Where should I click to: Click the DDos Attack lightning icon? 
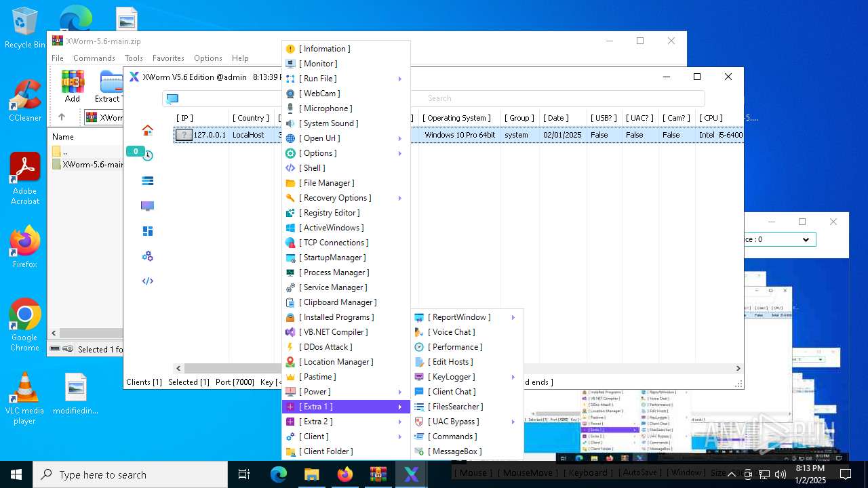[290, 347]
